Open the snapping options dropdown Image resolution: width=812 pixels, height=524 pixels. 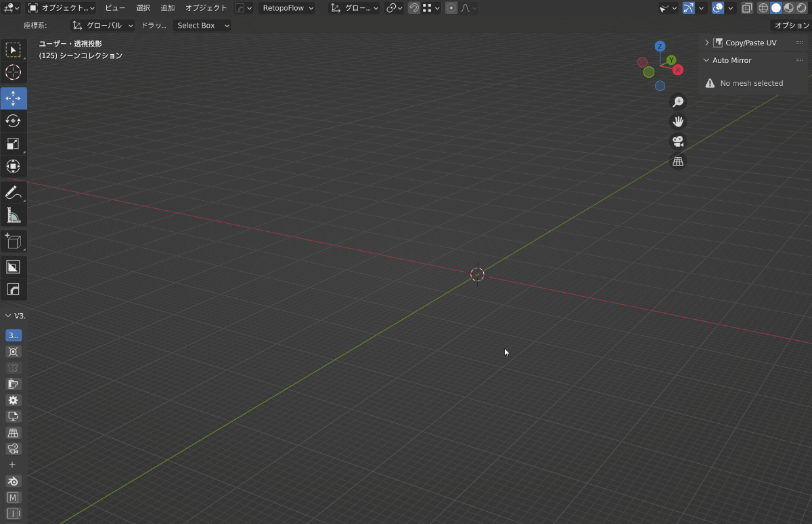[x=431, y=8]
